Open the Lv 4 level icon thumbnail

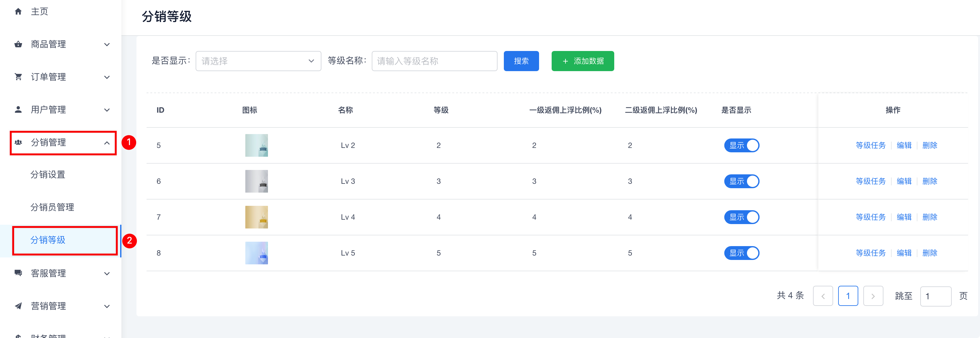[256, 217]
